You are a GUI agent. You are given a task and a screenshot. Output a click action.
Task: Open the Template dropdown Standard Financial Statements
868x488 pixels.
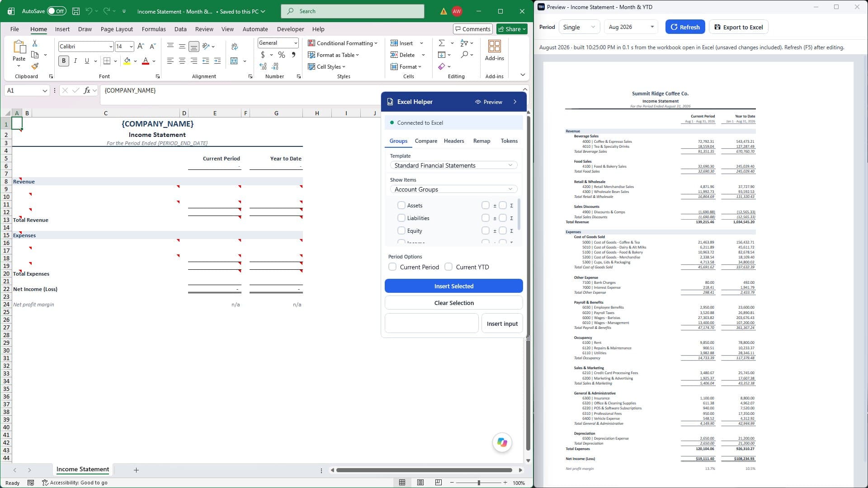point(453,165)
